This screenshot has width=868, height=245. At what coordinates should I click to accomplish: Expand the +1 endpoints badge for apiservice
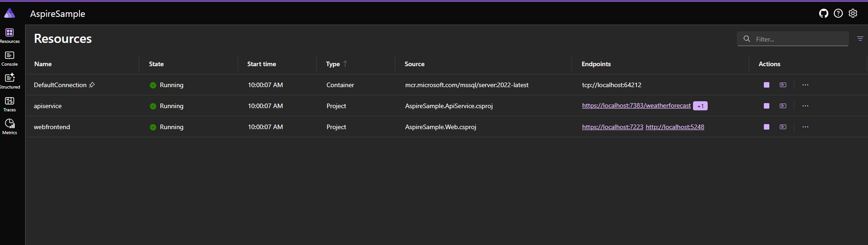point(700,106)
